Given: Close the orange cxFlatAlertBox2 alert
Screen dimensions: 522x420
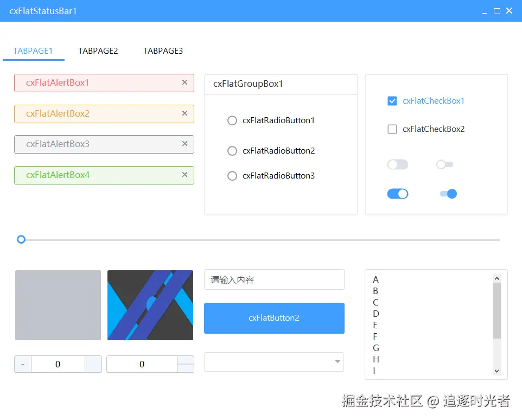Looking at the screenshot, I should tap(185, 113).
